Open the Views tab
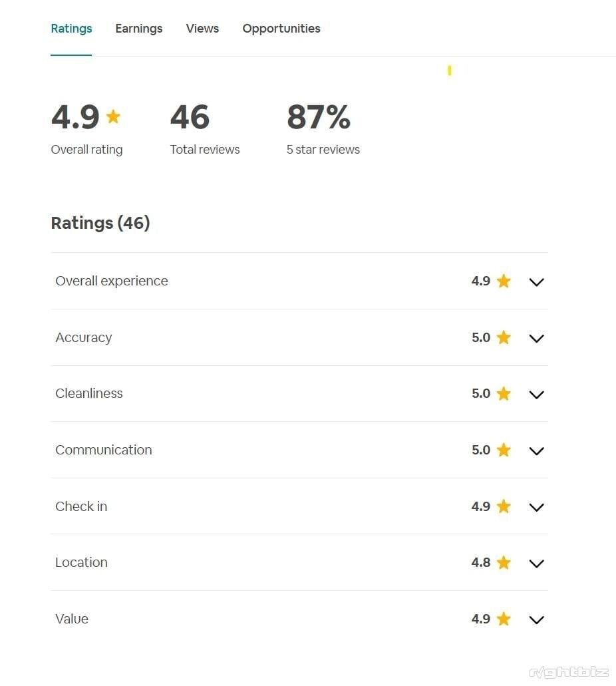Image resolution: width=616 pixels, height=686 pixels. [x=202, y=29]
